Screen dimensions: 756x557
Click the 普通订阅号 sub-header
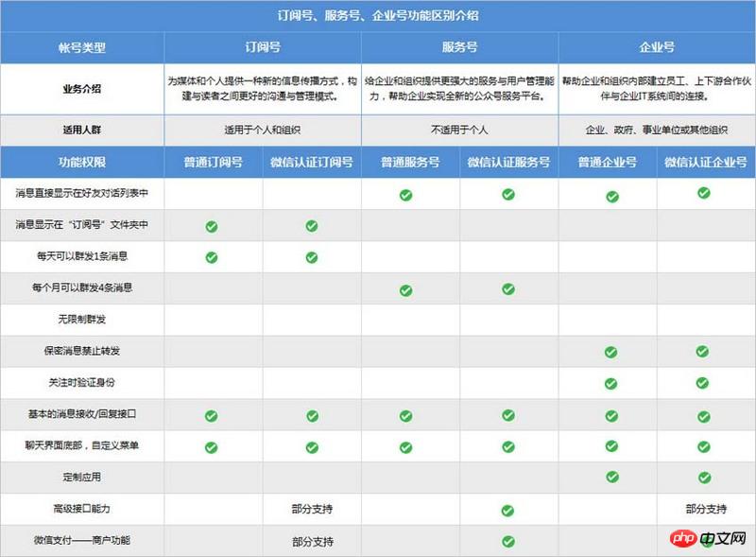(214, 162)
